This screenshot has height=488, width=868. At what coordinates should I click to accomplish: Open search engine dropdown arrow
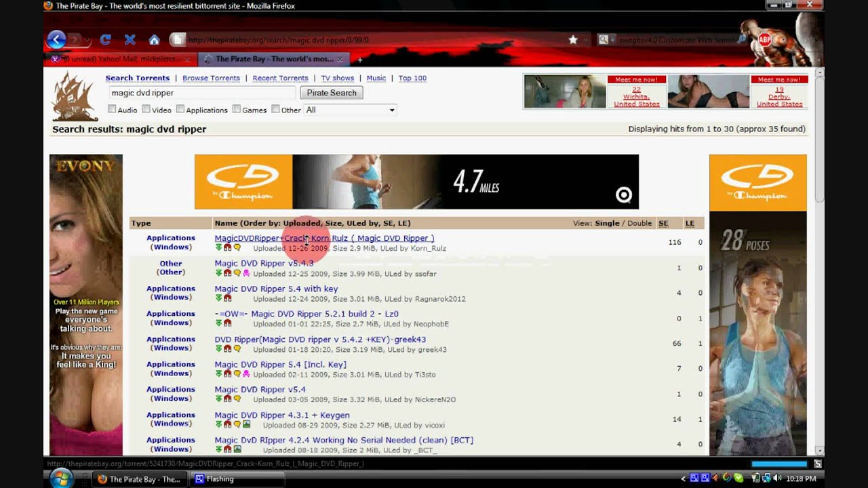click(x=612, y=40)
